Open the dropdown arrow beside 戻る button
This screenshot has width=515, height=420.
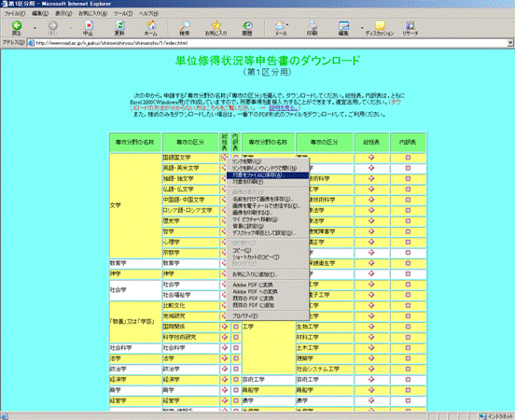click(x=35, y=28)
